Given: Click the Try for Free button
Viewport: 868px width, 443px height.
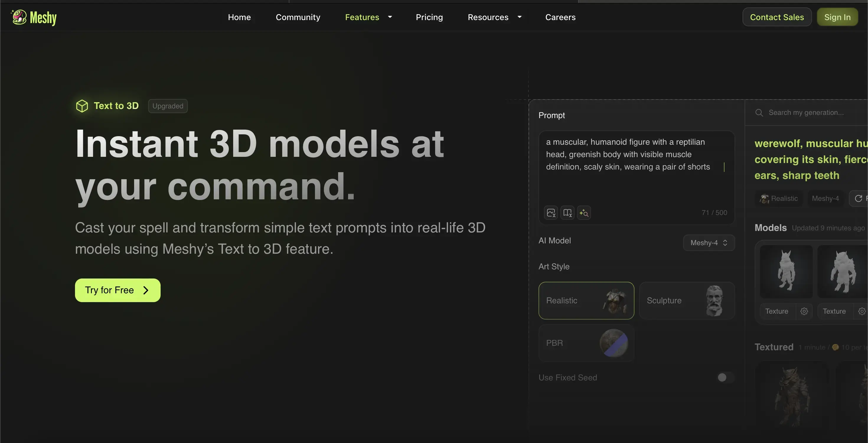Looking at the screenshot, I should tap(118, 290).
